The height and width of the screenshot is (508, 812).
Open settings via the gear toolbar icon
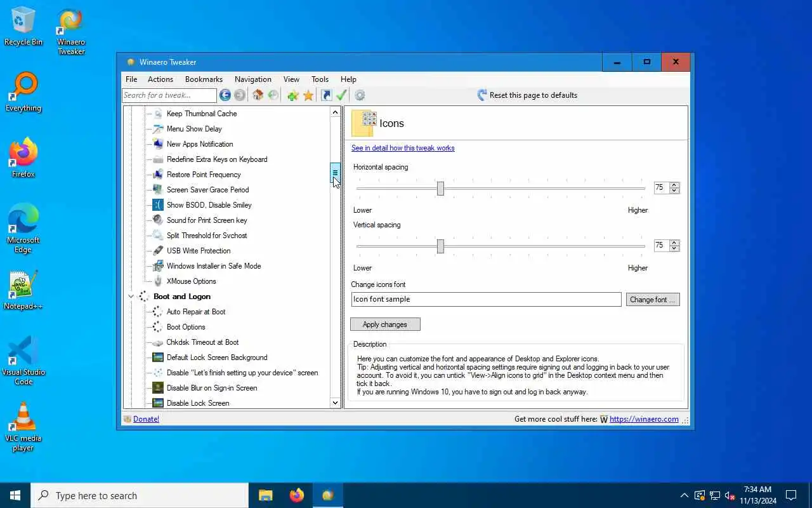360,95
